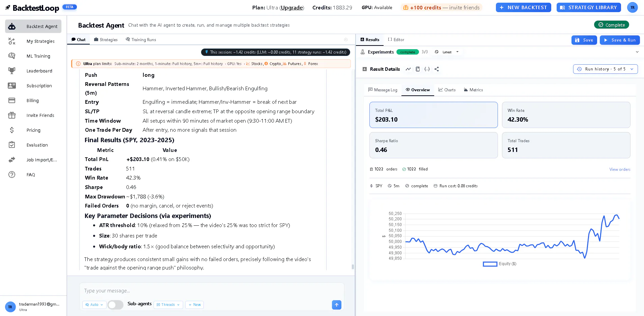Click traderman1993 account name in sidebar
Image resolution: width=644 pixels, height=316 pixels.
39,304
